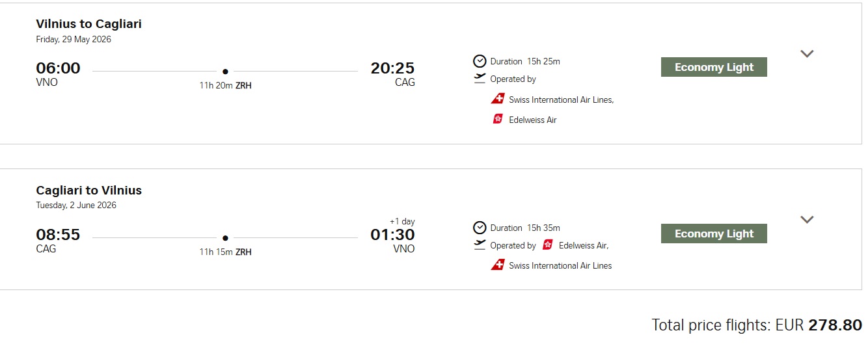
Task: Click the ZRH stopover dot on outbound route
Action: click(x=225, y=72)
